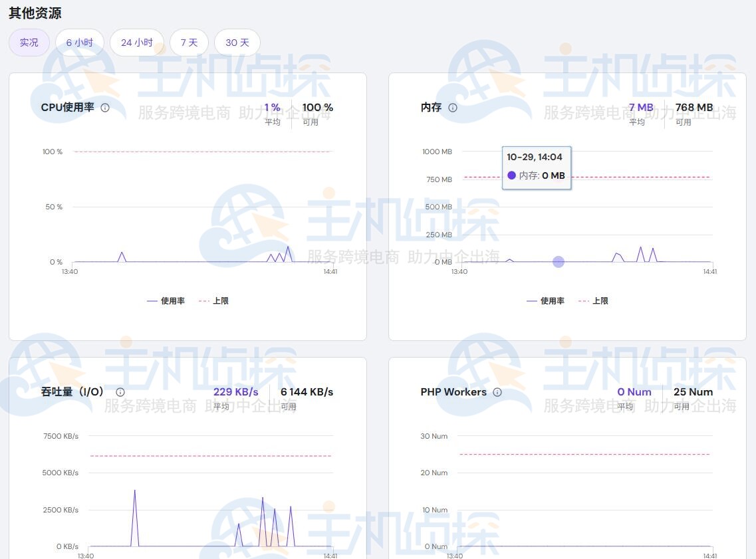The width and height of the screenshot is (756, 559).
Task: Switch to the 6 小时 time range
Action: click(80, 43)
